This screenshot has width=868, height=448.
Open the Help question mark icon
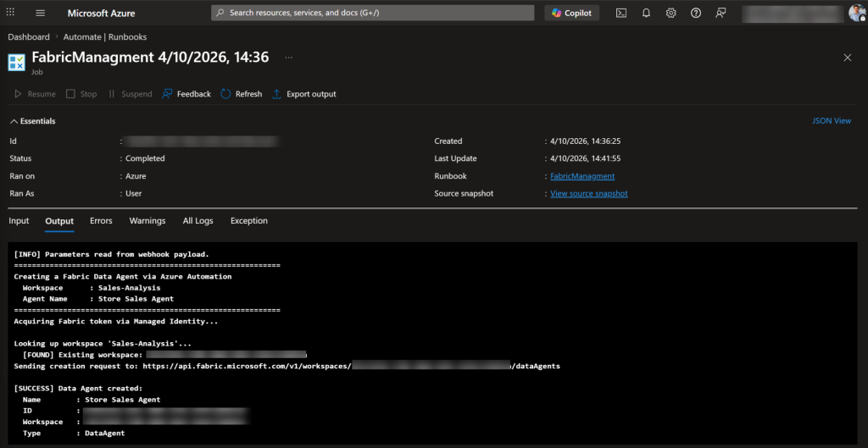tap(696, 14)
